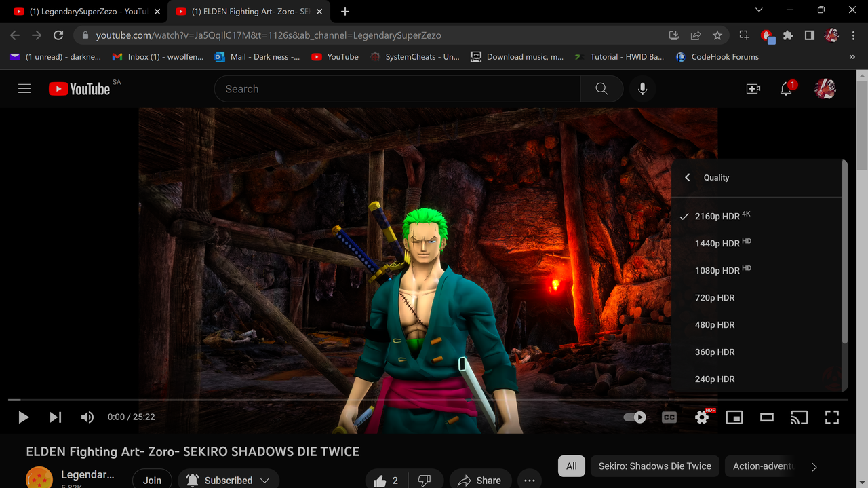
Task: Go back from Quality menu
Action: pos(688,177)
